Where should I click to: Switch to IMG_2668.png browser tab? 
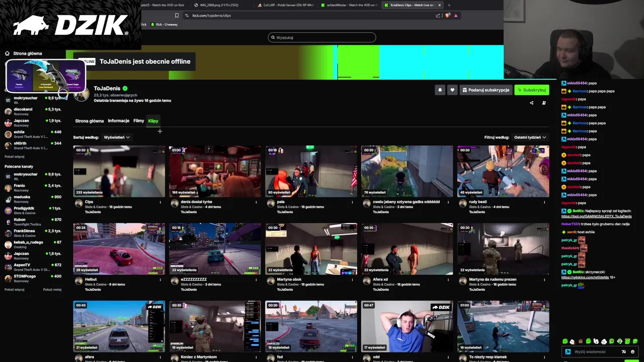coord(221,5)
